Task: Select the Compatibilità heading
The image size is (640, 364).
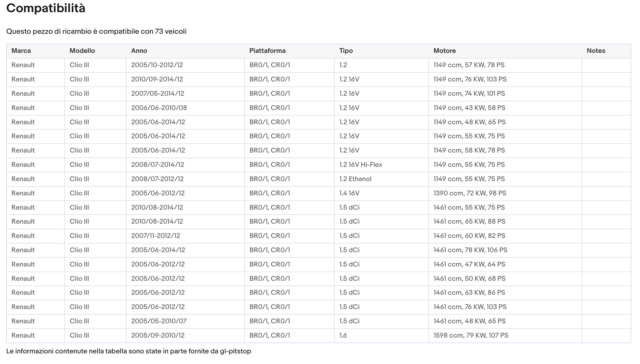Action: 46,8
